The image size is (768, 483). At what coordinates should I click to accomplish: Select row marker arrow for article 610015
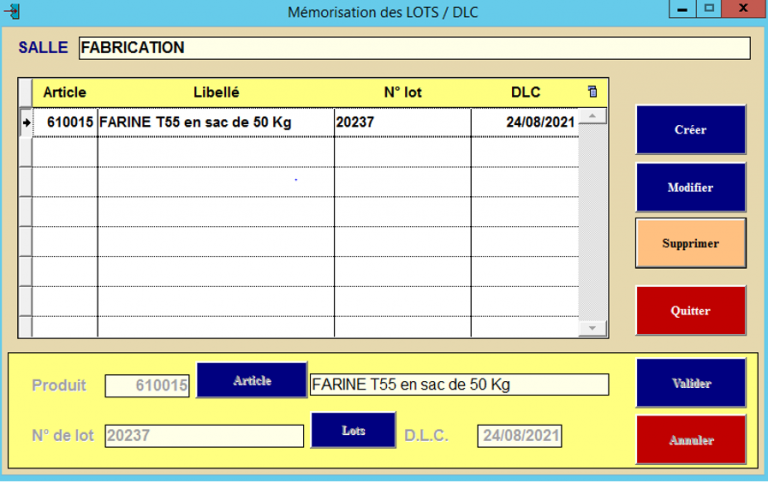(x=25, y=122)
